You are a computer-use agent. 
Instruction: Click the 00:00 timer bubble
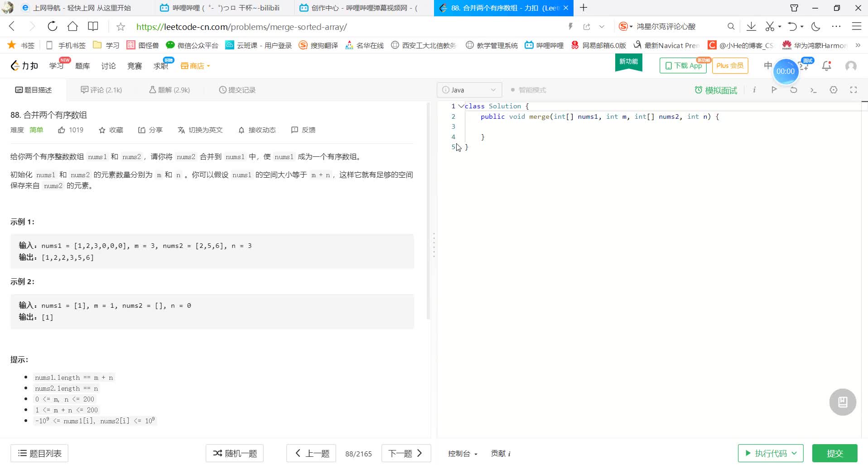coord(786,71)
